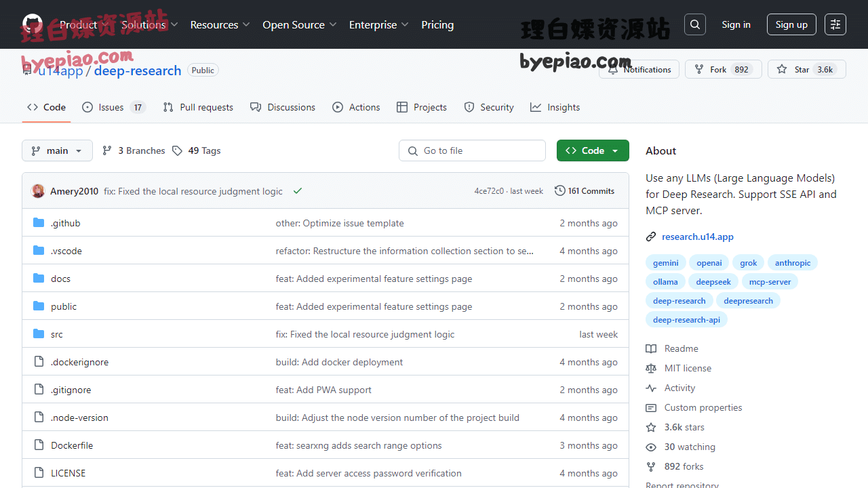Select the ollama topic tag
Image resolution: width=868 pixels, height=488 pixels.
tap(666, 282)
